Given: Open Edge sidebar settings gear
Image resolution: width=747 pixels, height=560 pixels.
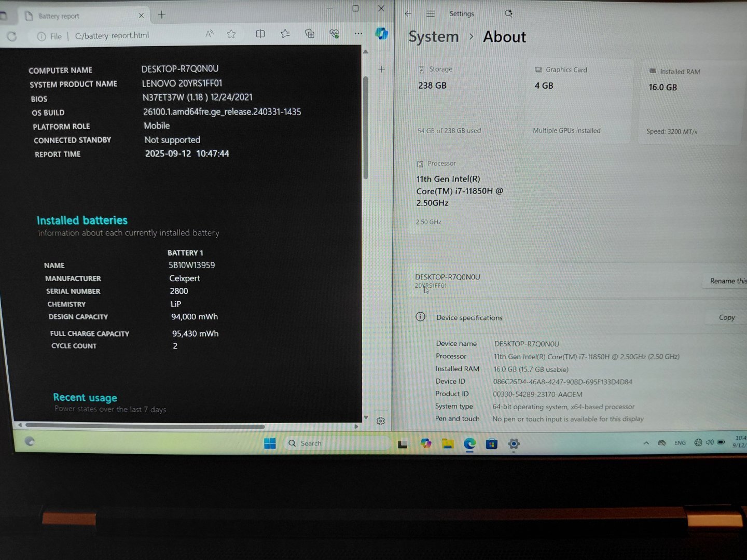Looking at the screenshot, I should pyautogui.click(x=381, y=421).
